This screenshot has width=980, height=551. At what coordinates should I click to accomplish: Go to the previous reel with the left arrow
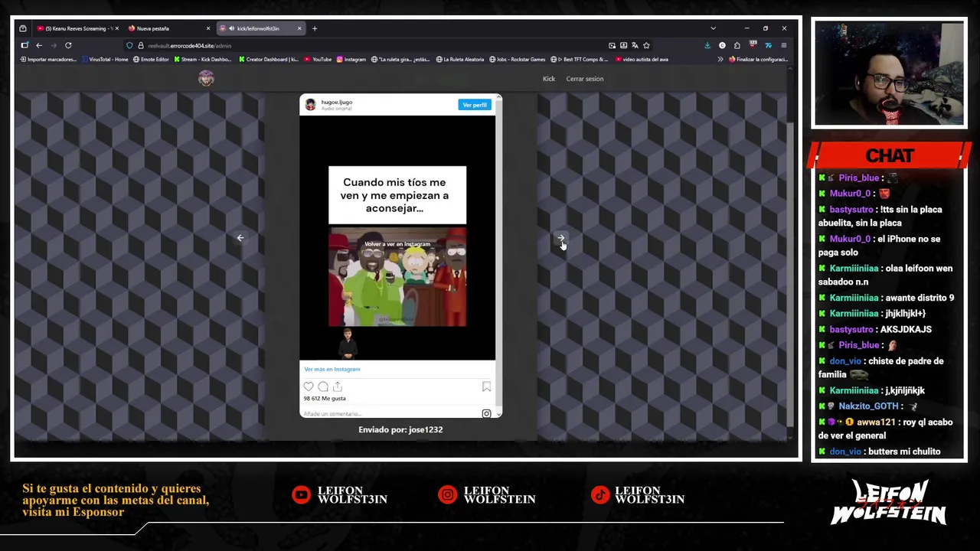pyautogui.click(x=240, y=238)
